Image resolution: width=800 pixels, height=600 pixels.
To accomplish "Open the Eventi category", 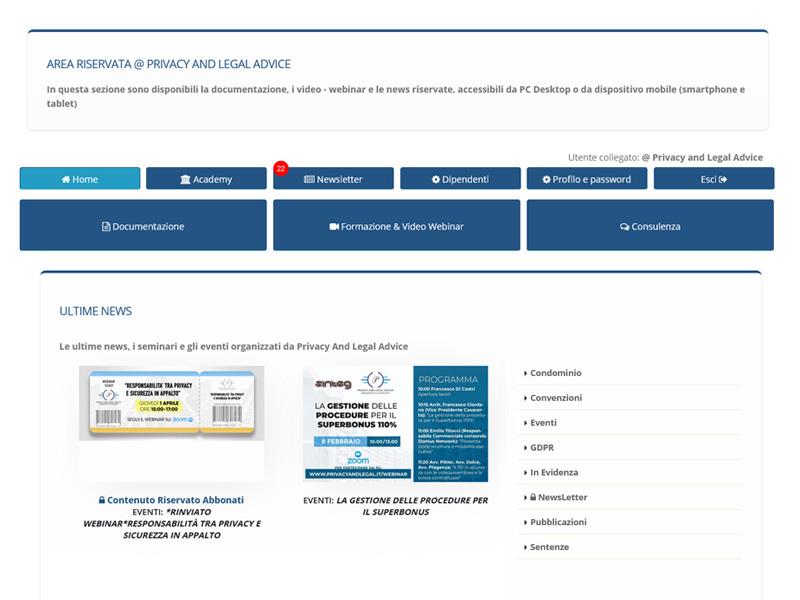I will 543,422.
